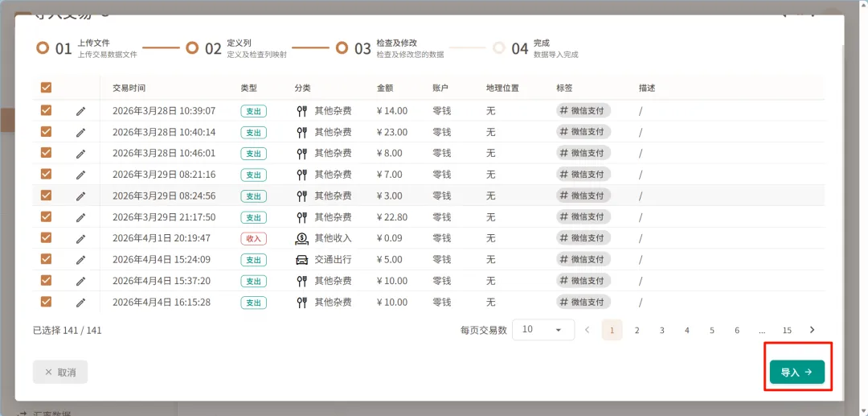Click step 02 定义列 circle
This screenshot has width=868, height=416.
point(192,47)
